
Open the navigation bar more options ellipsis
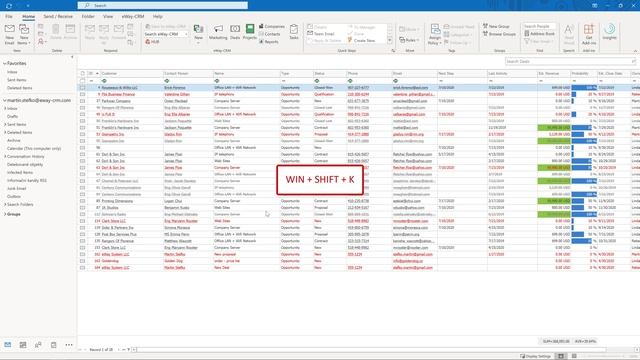pos(69,345)
